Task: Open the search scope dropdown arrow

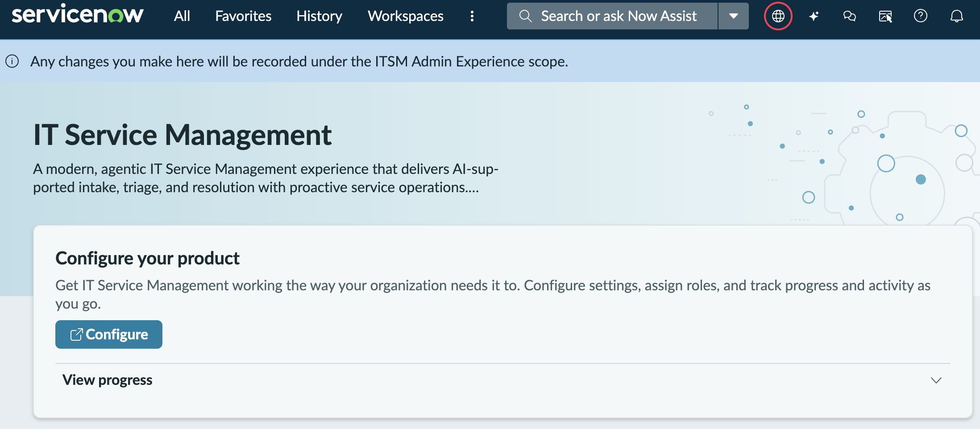Action: coord(734,16)
